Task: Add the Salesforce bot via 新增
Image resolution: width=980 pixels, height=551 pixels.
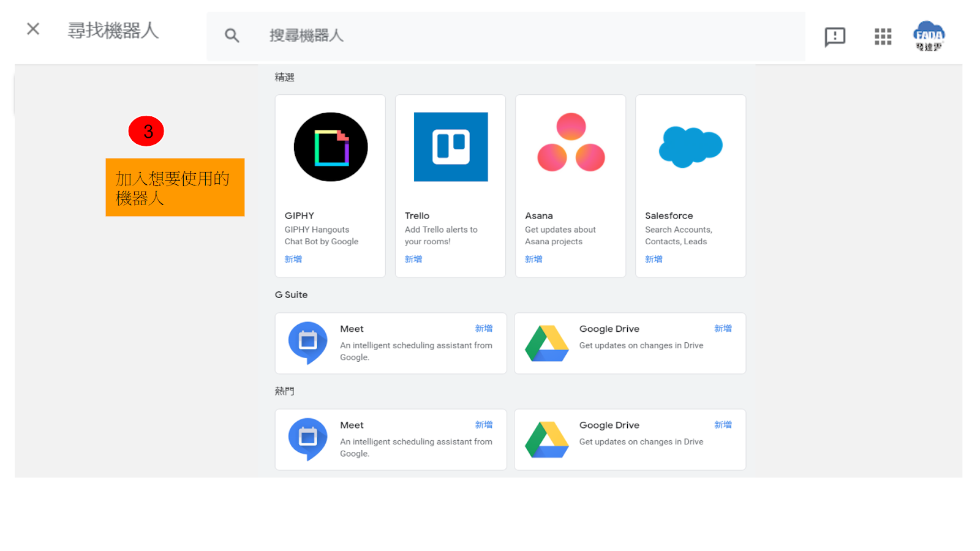Action: click(654, 259)
